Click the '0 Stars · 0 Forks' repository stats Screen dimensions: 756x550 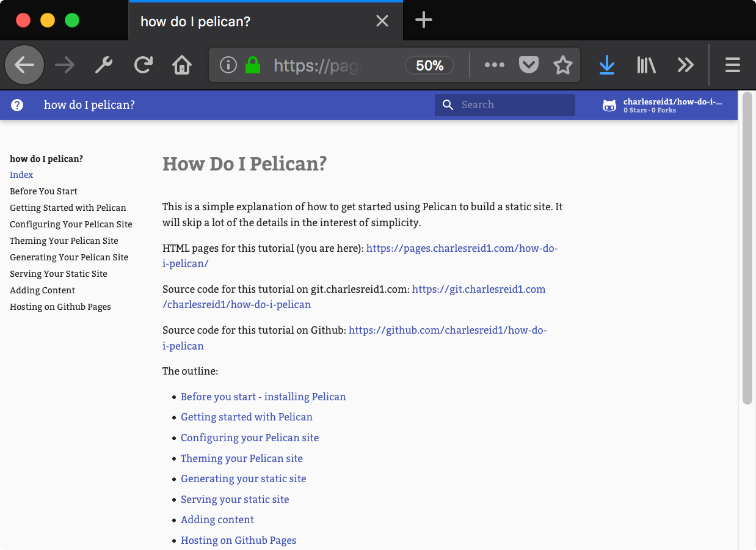point(650,111)
